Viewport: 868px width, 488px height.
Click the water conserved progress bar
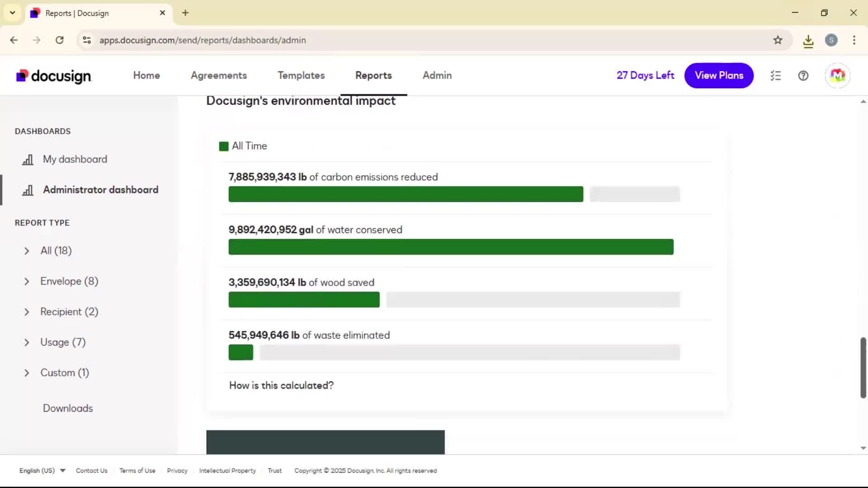(451, 247)
